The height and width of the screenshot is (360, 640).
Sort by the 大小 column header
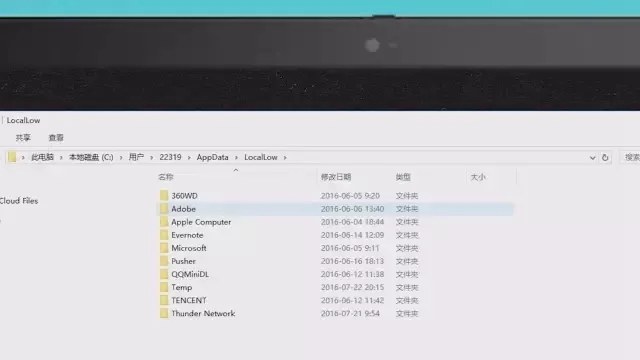478,177
